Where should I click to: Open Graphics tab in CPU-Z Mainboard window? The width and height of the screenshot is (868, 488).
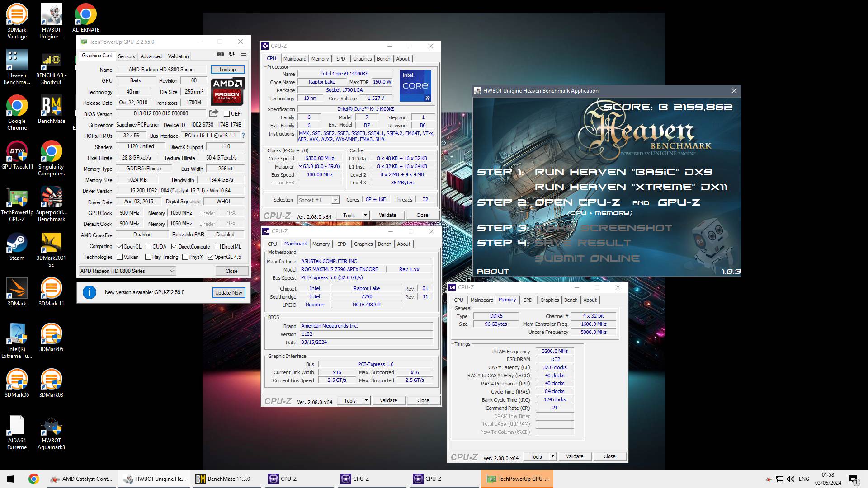point(363,244)
